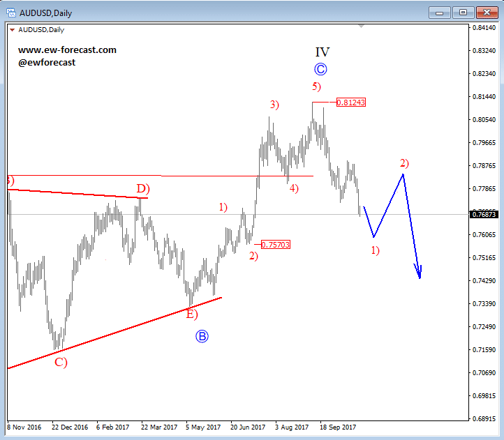Image resolution: width=504 pixels, height=440 pixels.
Task: Click the AUDUSD chart window icon
Action: 11,13
